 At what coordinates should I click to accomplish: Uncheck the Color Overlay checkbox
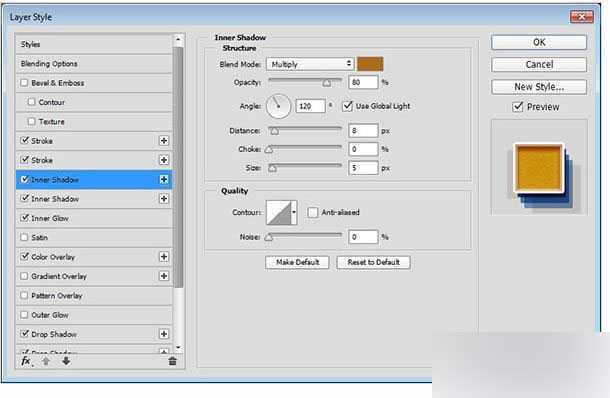(x=25, y=256)
